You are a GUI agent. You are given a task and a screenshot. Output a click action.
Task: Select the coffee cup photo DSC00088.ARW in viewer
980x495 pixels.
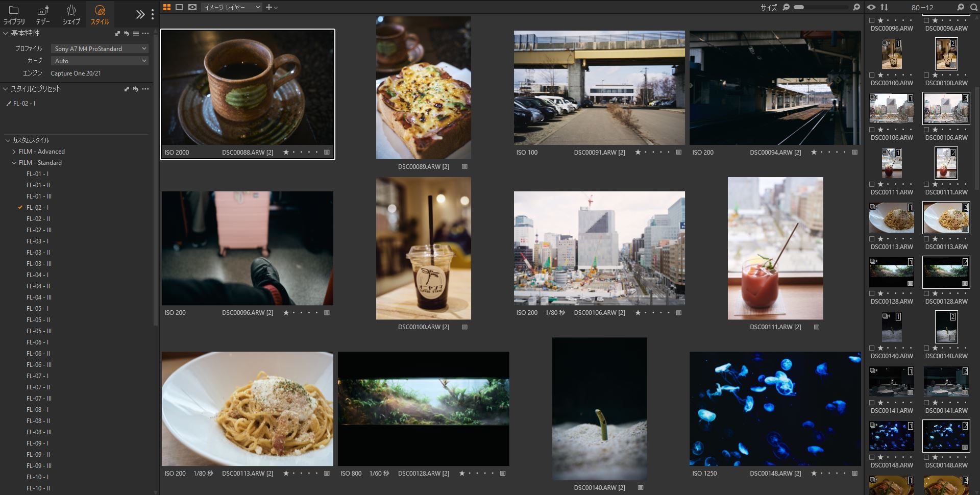coord(248,88)
